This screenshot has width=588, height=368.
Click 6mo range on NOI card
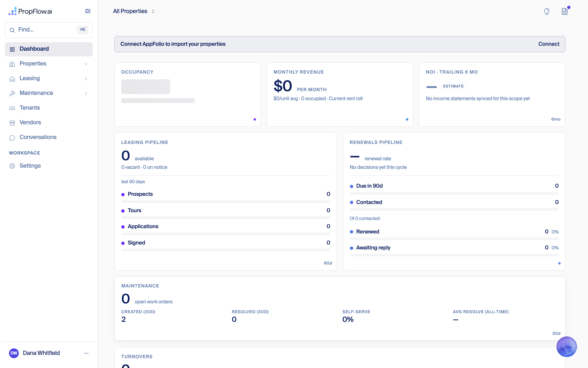[556, 119]
